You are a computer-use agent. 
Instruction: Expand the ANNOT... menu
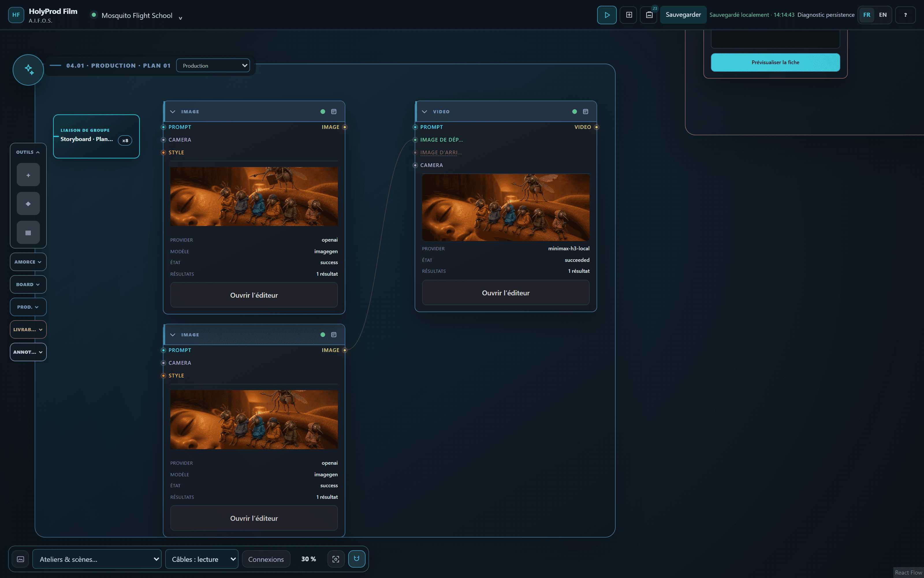point(28,352)
